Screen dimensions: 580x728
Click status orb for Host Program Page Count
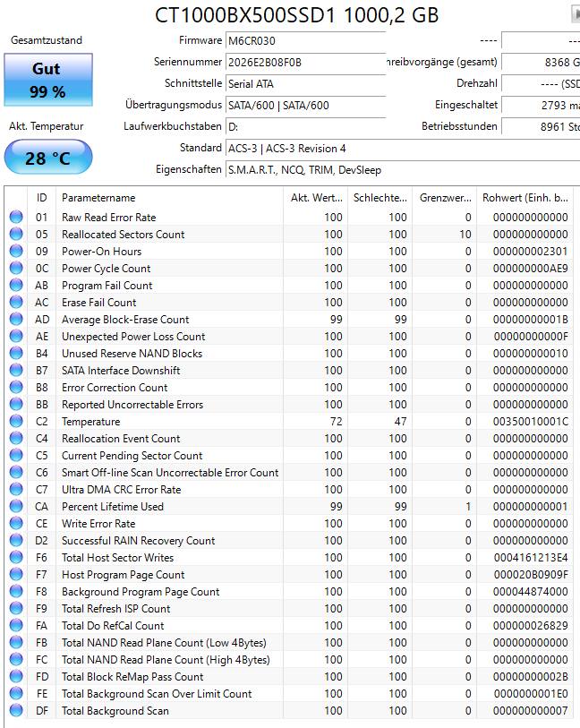[16, 574]
